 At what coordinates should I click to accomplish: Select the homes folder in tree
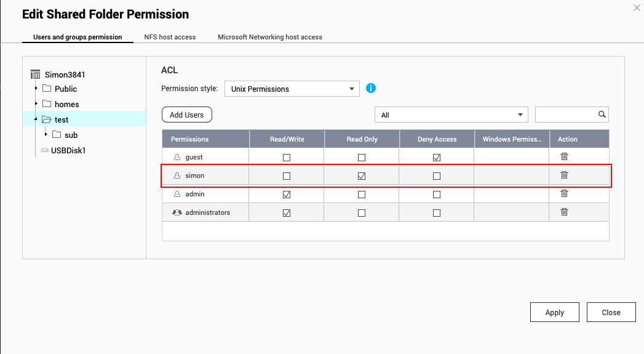(66, 105)
